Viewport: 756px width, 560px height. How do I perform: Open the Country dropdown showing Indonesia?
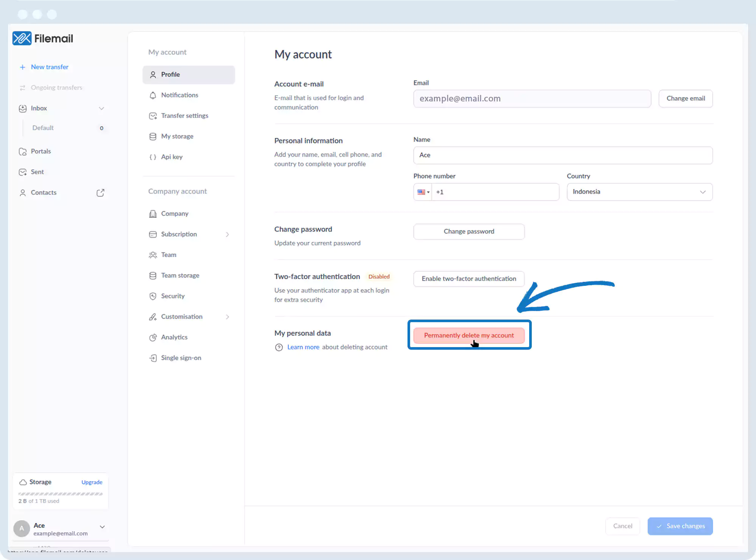click(639, 192)
